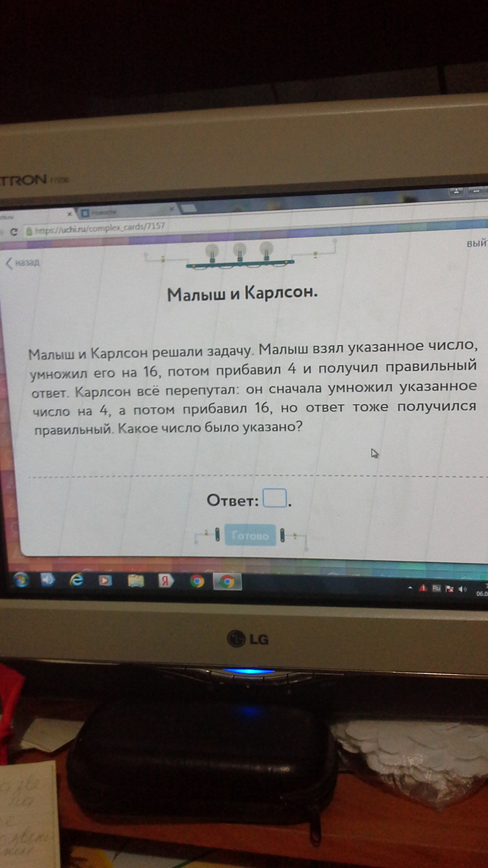Click the logout link at top right
This screenshot has height=868, width=488.
(x=477, y=244)
